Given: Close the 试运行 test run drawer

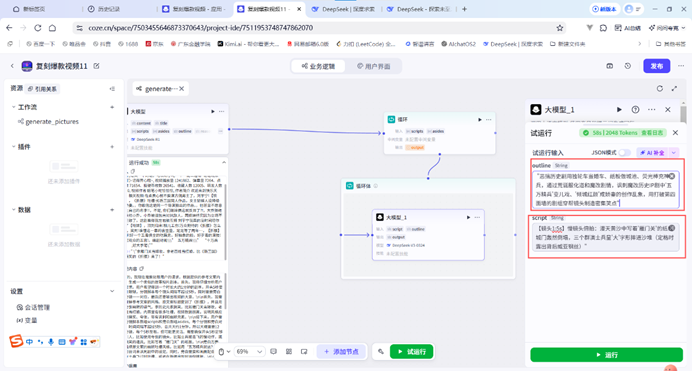Looking at the screenshot, I should click(x=676, y=133).
